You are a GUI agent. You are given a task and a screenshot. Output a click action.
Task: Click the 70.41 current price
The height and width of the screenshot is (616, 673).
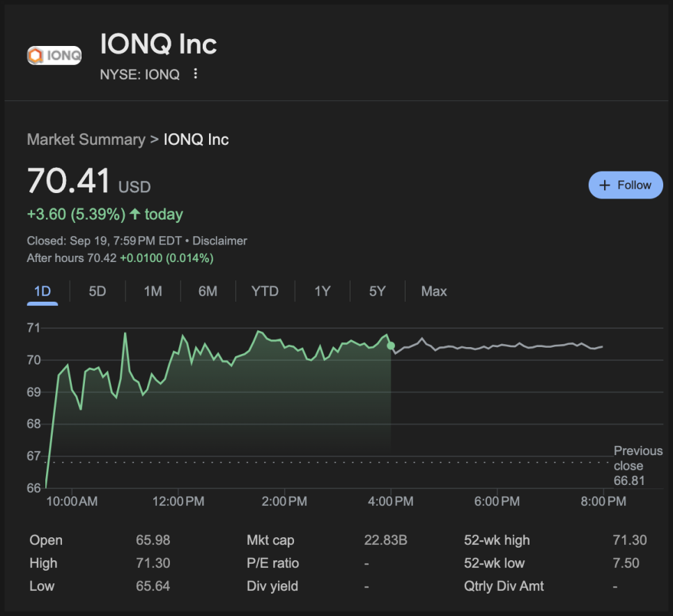click(69, 180)
